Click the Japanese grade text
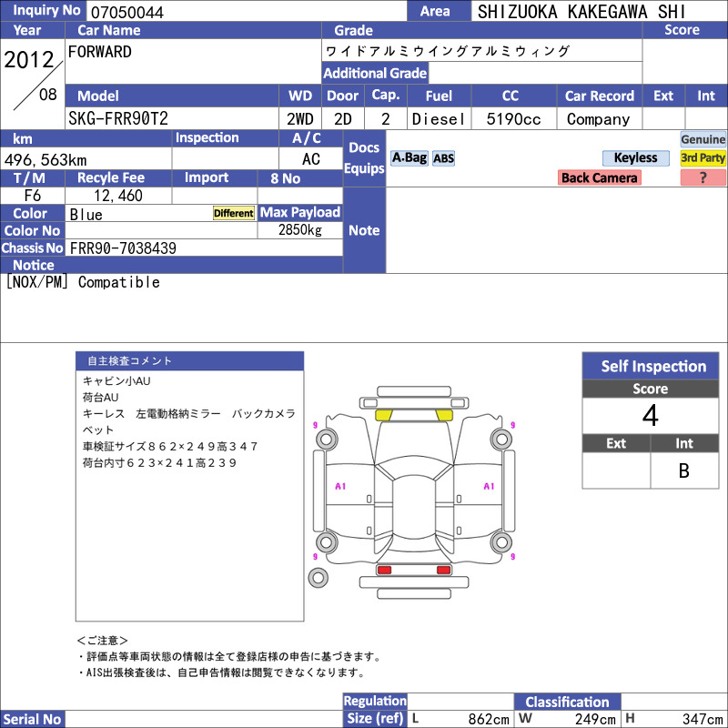Image resolution: width=728 pixels, height=728 pixels. click(x=447, y=51)
